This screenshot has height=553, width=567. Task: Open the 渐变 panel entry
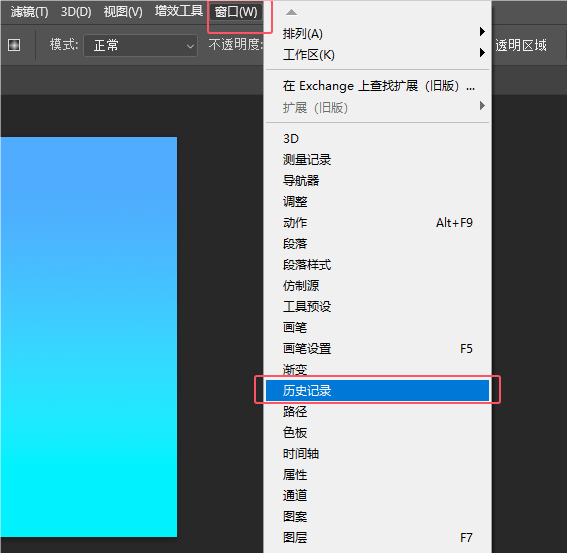[378, 369]
